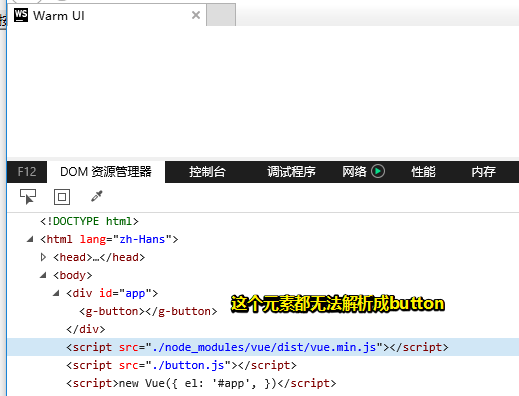Start network capture with green play icon

tap(378, 172)
